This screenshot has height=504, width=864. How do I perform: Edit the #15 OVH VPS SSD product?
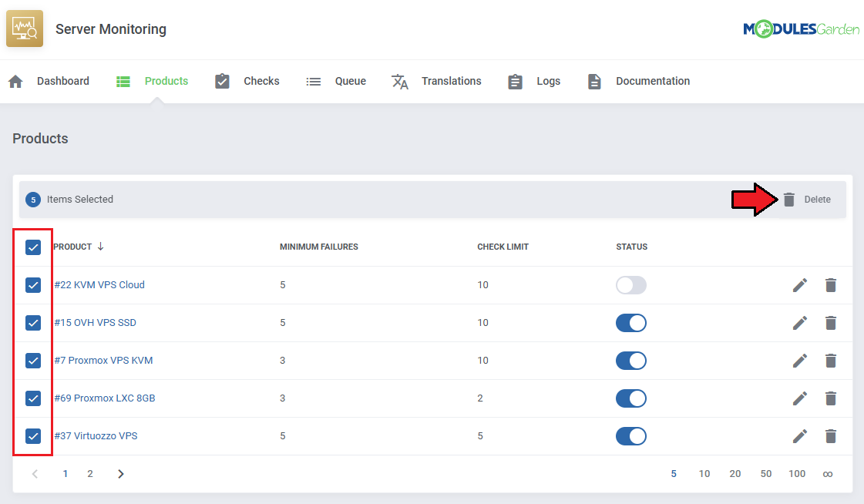point(800,323)
